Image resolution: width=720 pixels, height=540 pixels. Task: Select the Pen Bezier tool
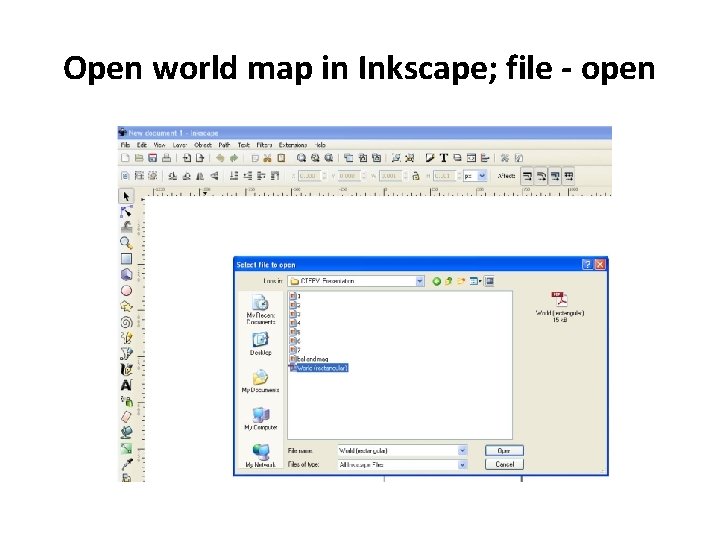126,354
